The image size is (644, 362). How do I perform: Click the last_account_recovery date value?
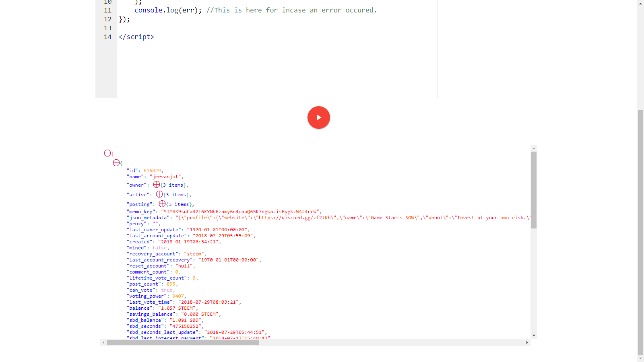click(x=229, y=260)
